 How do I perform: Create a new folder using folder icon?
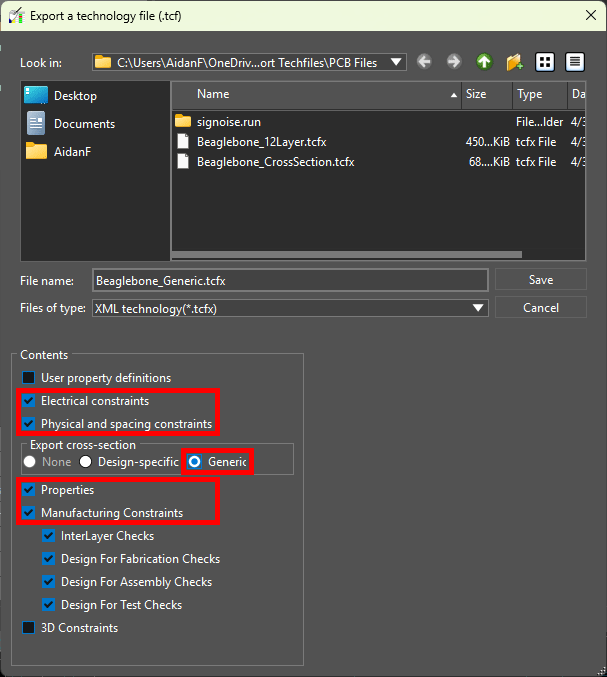pos(514,62)
